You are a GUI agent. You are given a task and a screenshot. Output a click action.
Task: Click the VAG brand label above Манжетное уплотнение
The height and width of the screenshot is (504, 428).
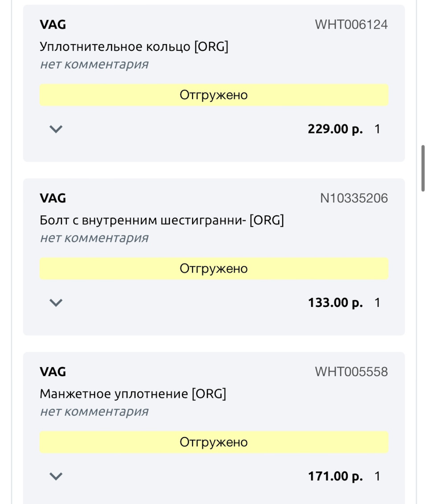coord(53,372)
